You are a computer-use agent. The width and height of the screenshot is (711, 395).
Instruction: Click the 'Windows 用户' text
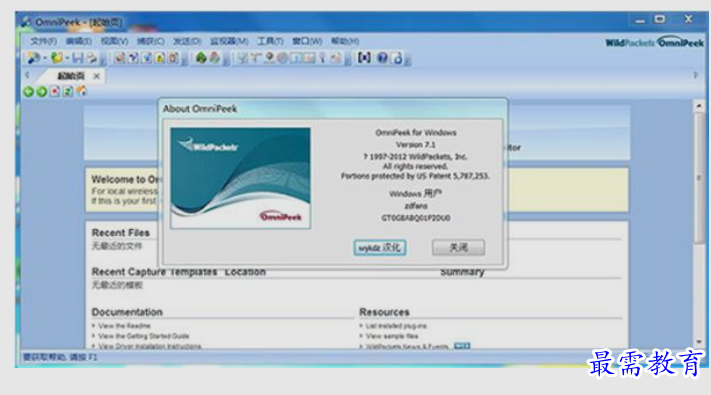point(415,194)
